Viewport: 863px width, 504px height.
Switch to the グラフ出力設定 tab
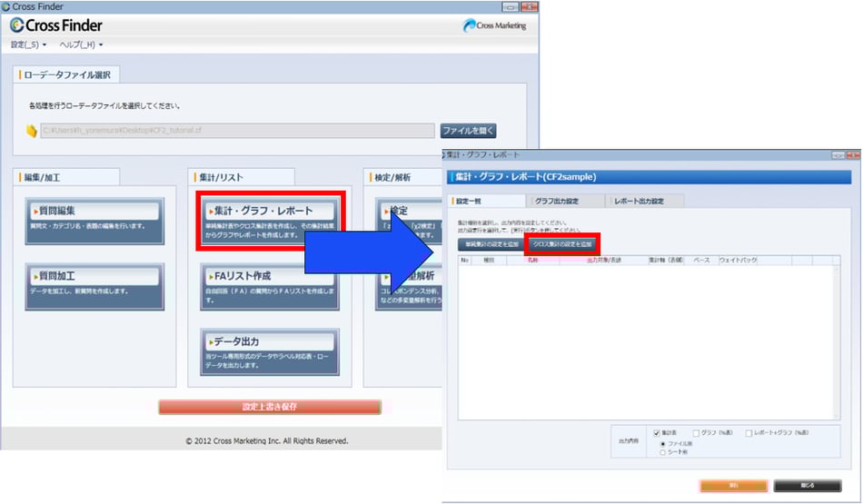tap(569, 201)
